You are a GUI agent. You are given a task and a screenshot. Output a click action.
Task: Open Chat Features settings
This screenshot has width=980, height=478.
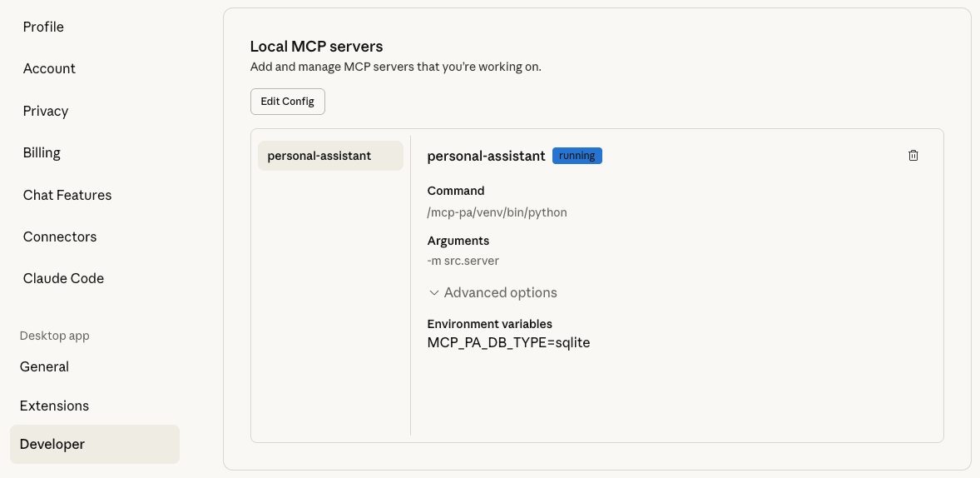pos(67,195)
